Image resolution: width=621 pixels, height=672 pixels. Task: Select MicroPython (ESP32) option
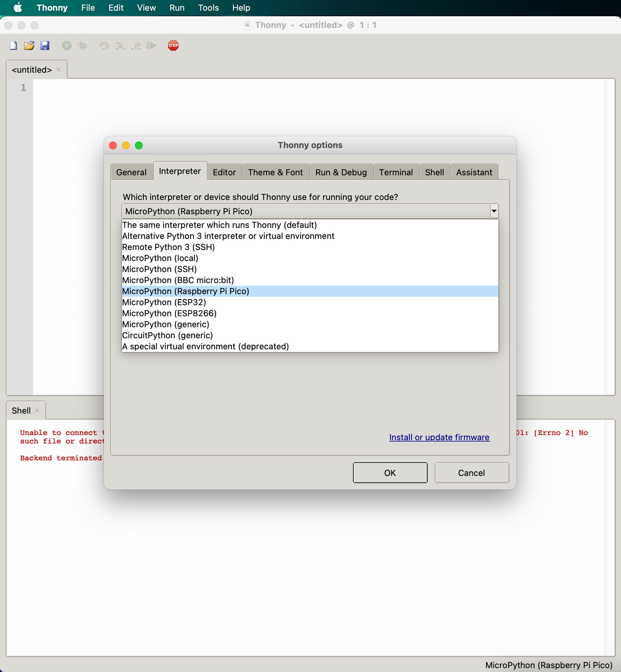[x=310, y=303]
